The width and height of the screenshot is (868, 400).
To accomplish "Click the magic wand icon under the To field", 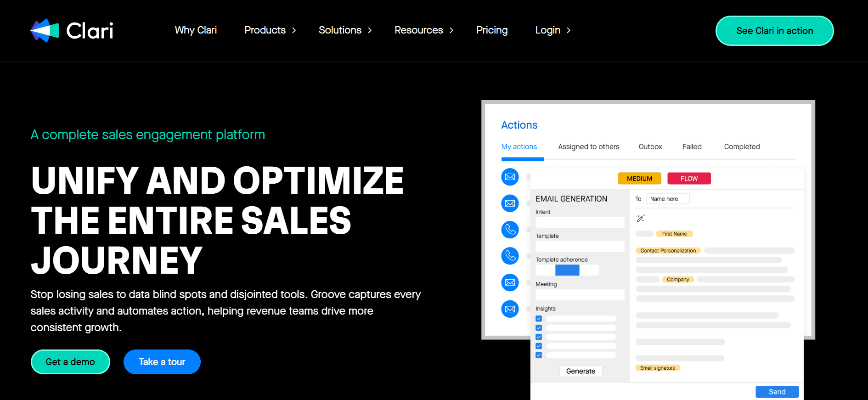I will click(641, 218).
